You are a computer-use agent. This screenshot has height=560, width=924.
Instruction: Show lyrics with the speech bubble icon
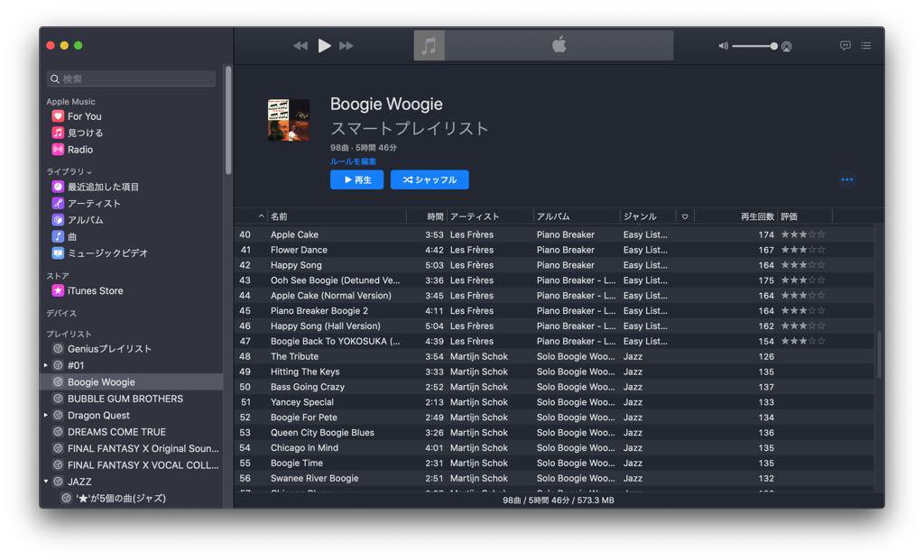click(845, 45)
